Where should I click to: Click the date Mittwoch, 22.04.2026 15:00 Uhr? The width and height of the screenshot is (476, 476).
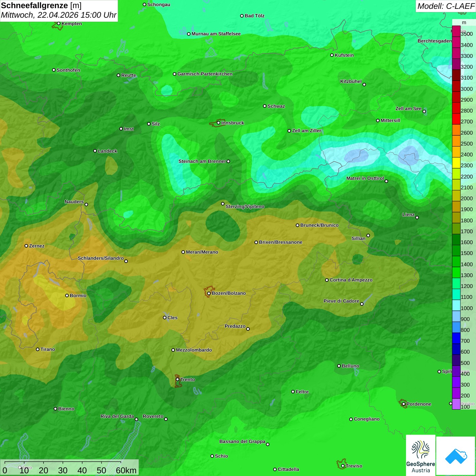pyautogui.click(x=58, y=15)
